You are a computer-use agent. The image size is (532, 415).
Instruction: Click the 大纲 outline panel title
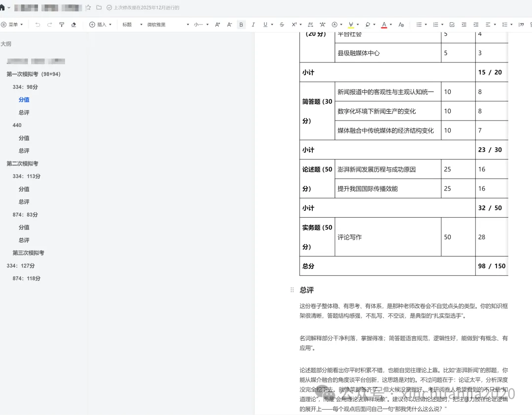pos(6,44)
